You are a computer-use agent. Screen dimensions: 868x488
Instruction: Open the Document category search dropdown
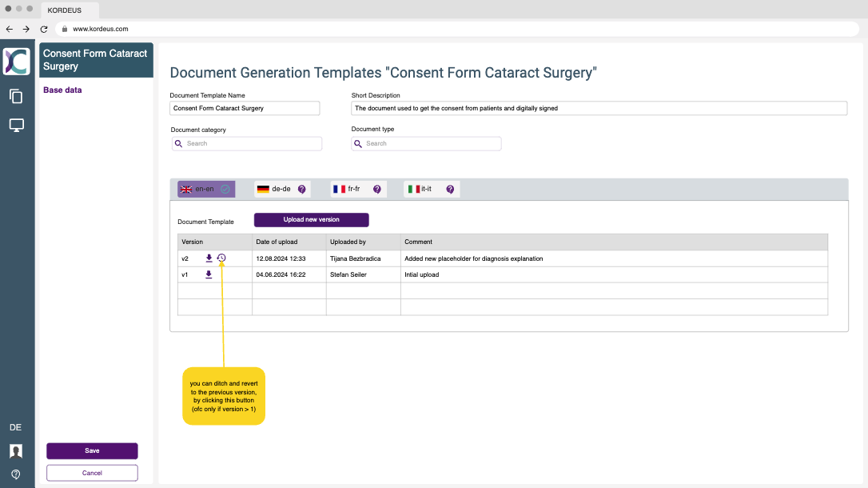(247, 144)
